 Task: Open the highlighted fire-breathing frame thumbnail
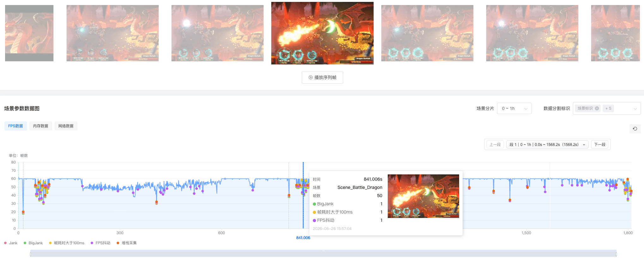click(x=322, y=33)
